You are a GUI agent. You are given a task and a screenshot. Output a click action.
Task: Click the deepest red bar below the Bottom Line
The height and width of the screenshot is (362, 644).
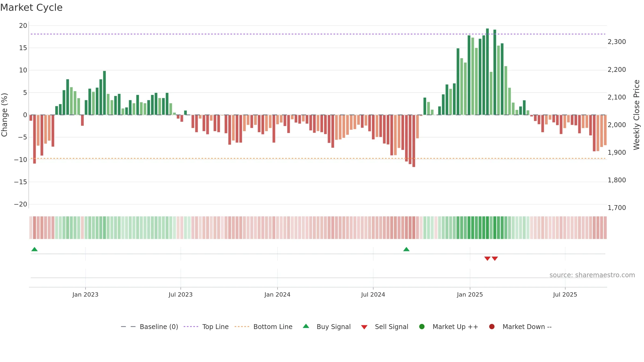pyautogui.click(x=414, y=141)
